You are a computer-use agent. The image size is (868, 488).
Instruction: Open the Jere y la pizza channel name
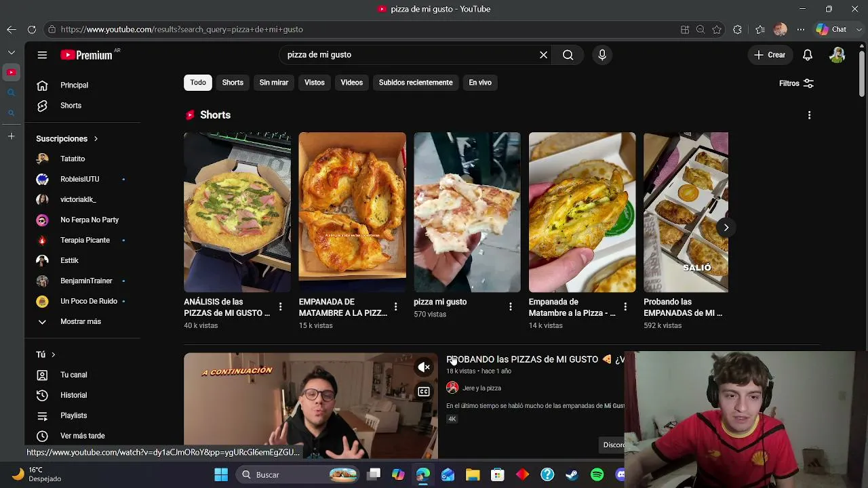pos(481,388)
